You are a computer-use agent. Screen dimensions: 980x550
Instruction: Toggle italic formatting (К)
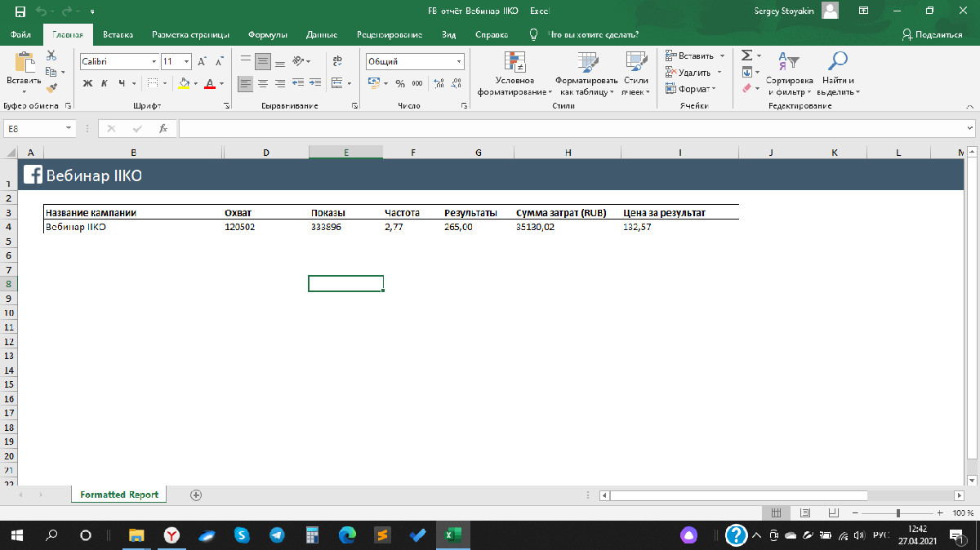coord(104,83)
